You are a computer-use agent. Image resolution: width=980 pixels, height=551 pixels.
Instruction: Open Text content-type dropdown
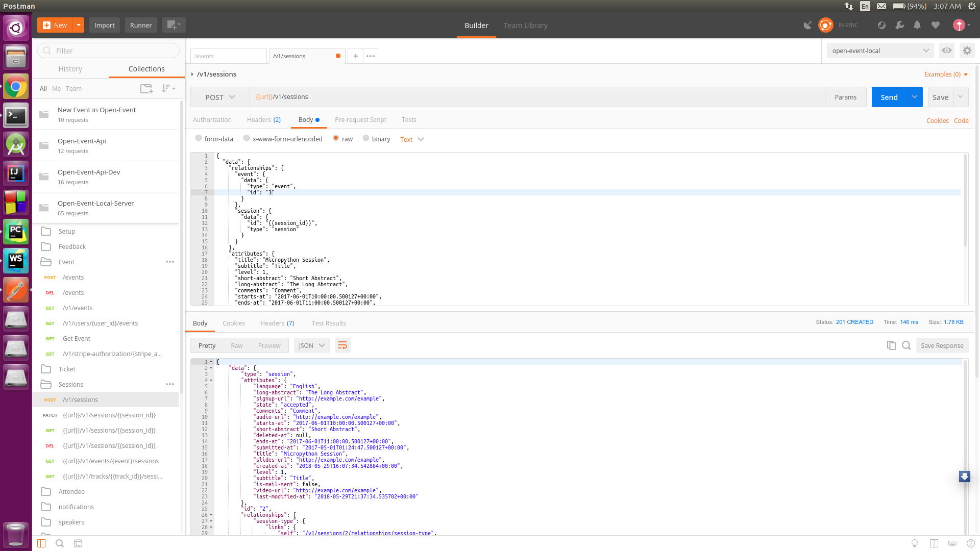tap(412, 139)
